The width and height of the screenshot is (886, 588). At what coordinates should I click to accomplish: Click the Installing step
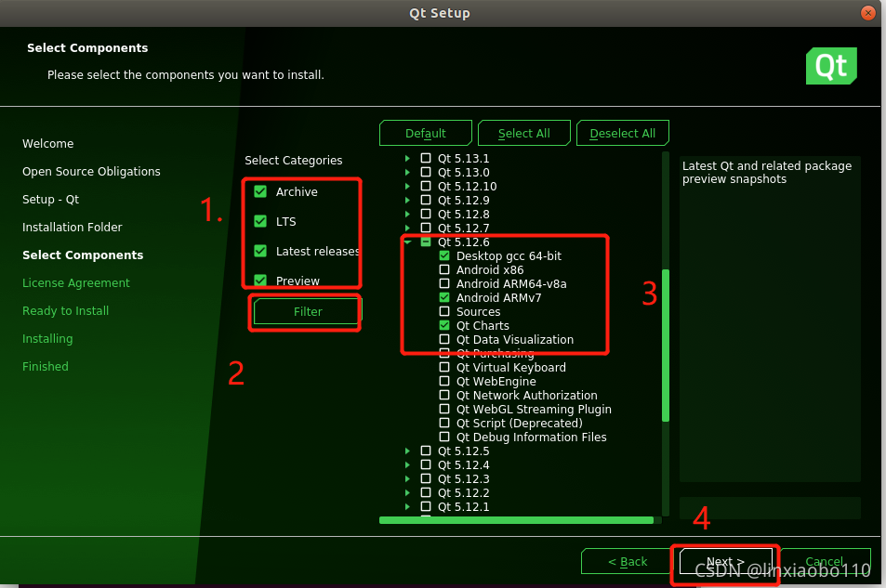pos(47,338)
